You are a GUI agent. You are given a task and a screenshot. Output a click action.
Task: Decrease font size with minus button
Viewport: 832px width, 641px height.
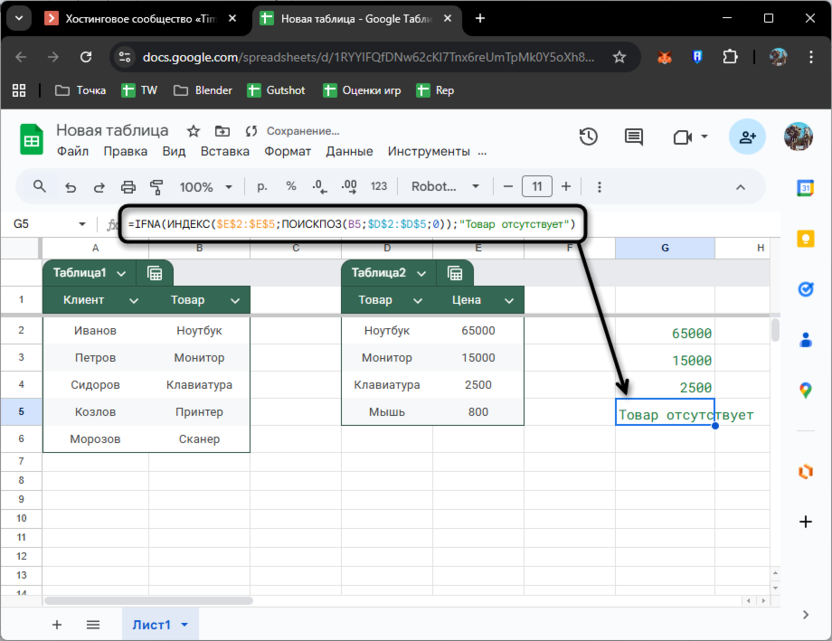(x=507, y=187)
